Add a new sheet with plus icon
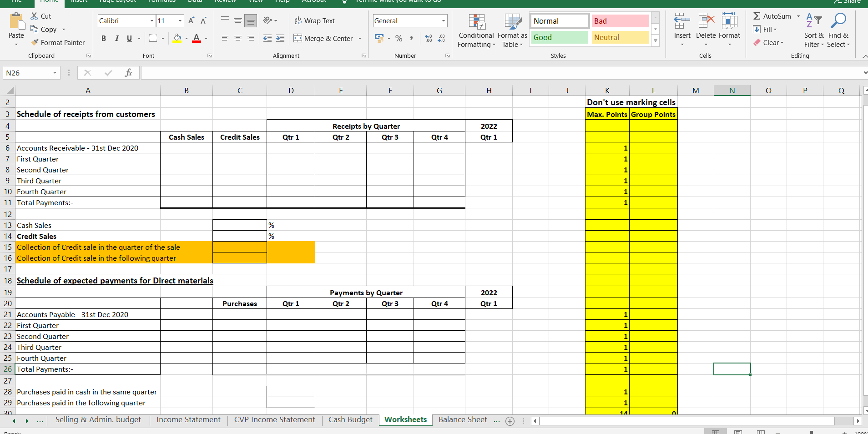This screenshot has width=868, height=434. coord(510,421)
